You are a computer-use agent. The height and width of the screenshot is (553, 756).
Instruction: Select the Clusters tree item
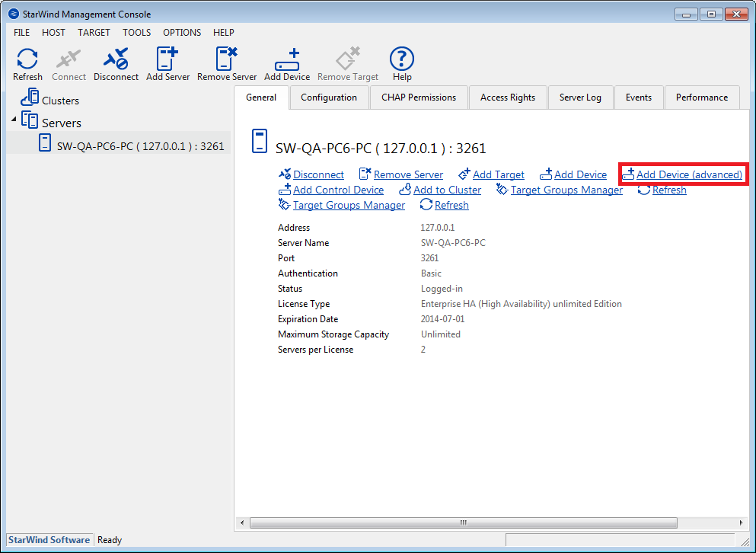(60, 101)
